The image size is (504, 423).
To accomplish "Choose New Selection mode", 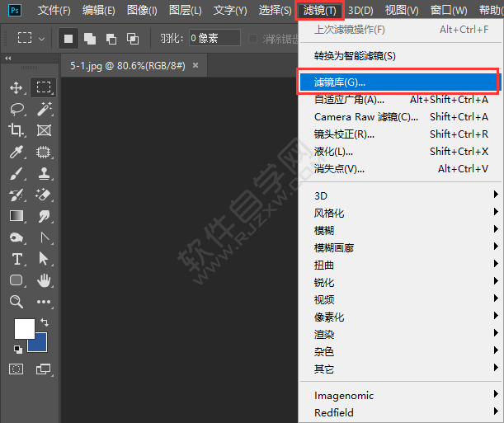I will pyautogui.click(x=68, y=39).
